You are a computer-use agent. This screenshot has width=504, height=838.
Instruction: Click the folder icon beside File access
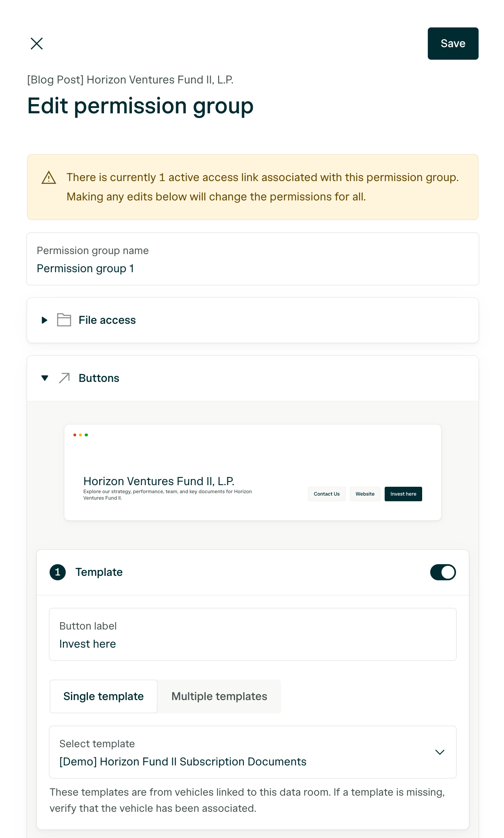(x=64, y=320)
